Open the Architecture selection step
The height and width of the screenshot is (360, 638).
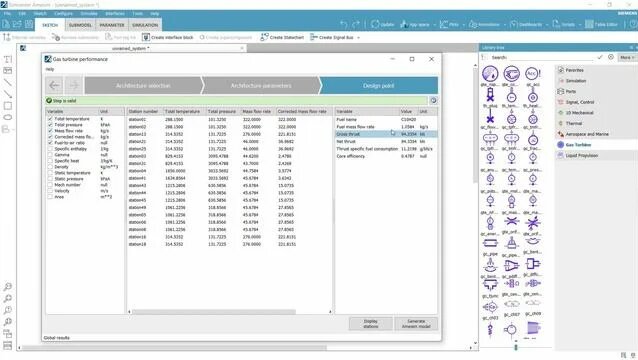143,86
